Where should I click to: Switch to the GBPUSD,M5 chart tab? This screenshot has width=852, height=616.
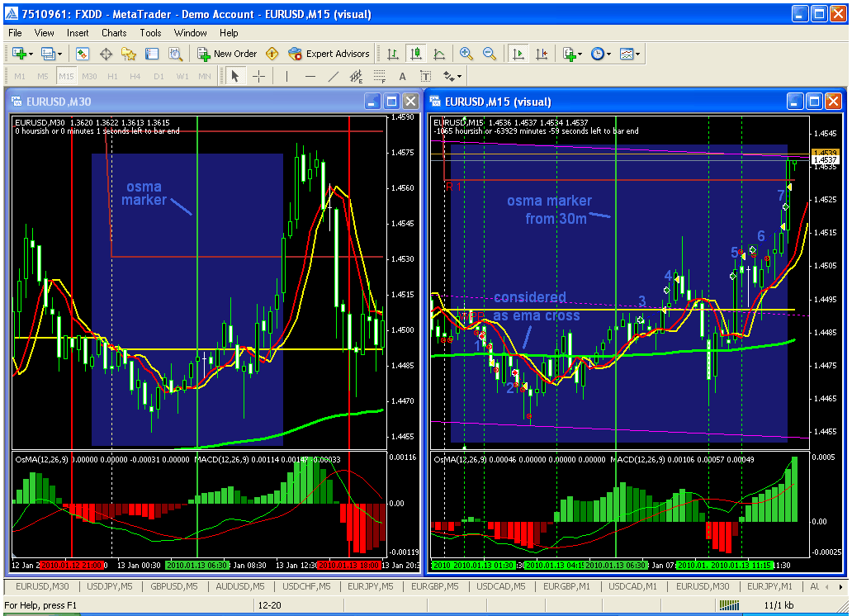(x=174, y=586)
